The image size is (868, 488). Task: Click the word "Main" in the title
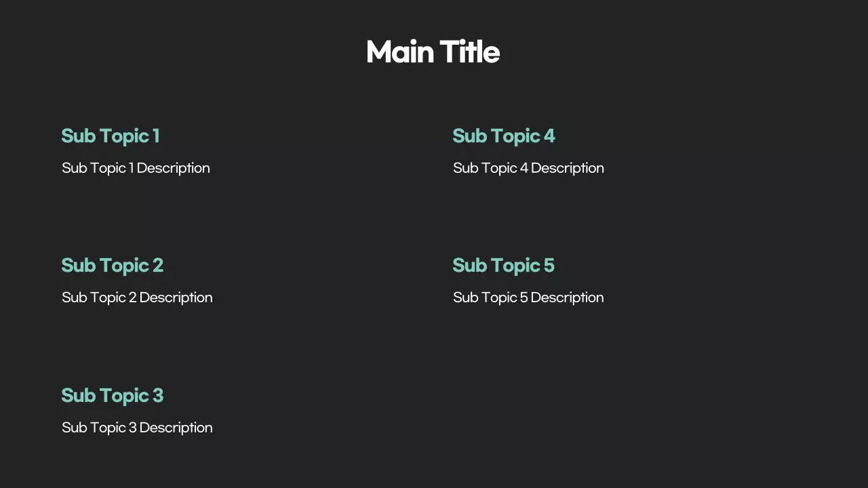click(399, 52)
